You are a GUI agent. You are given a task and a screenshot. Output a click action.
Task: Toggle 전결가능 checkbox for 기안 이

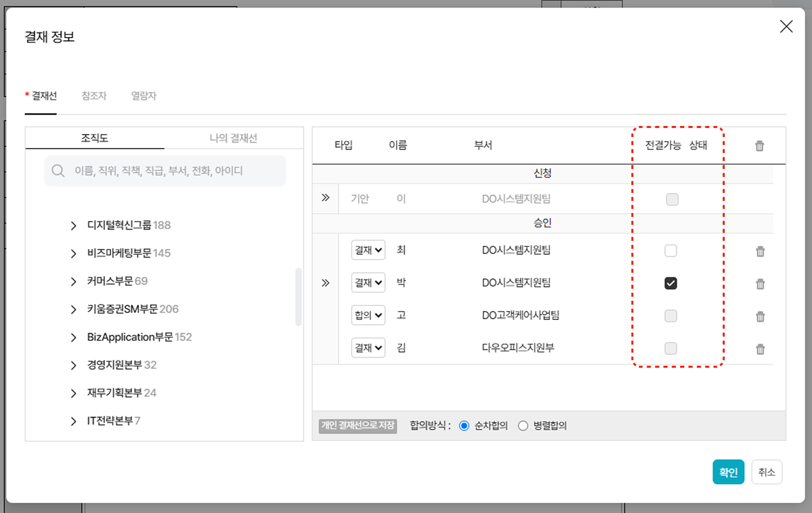672,199
